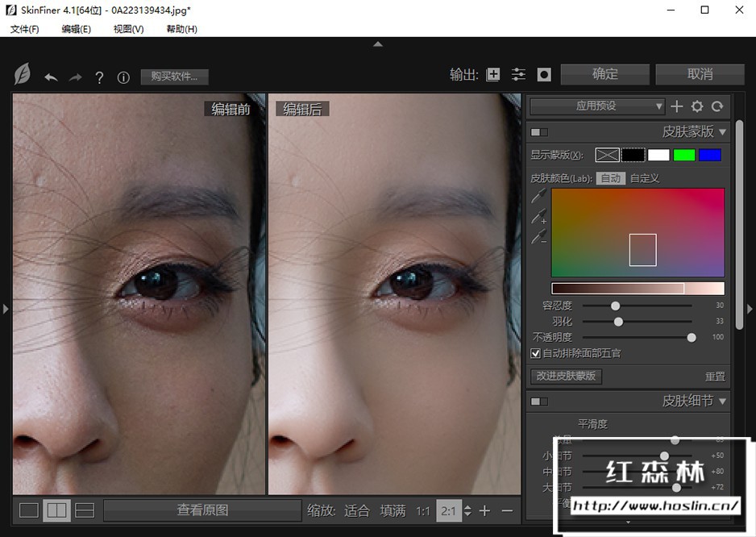The height and width of the screenshot is (537, 756).
Task: Switch to side-by-side split view
Action: [56, 510]
